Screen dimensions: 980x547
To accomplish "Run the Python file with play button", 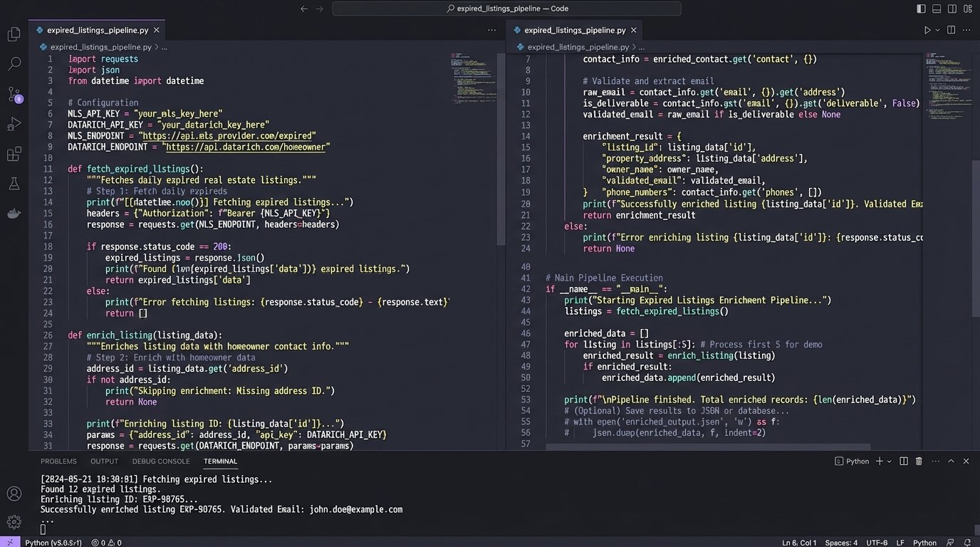I will tap(927, 30).
